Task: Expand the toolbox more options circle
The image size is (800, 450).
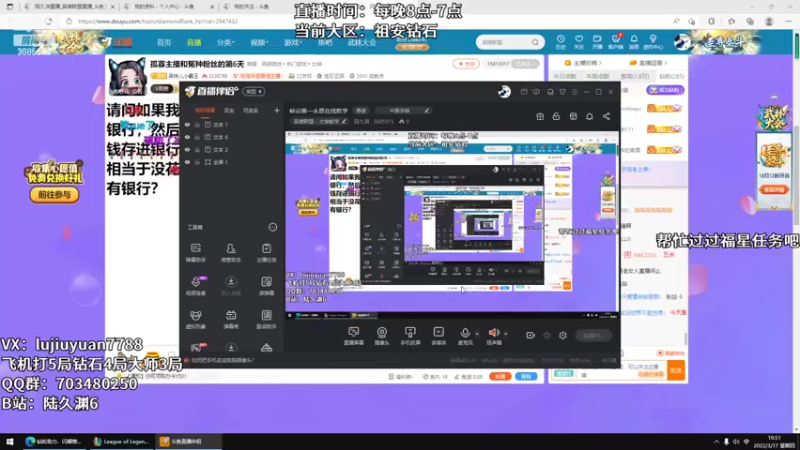Action: click(x=273, y=227)
